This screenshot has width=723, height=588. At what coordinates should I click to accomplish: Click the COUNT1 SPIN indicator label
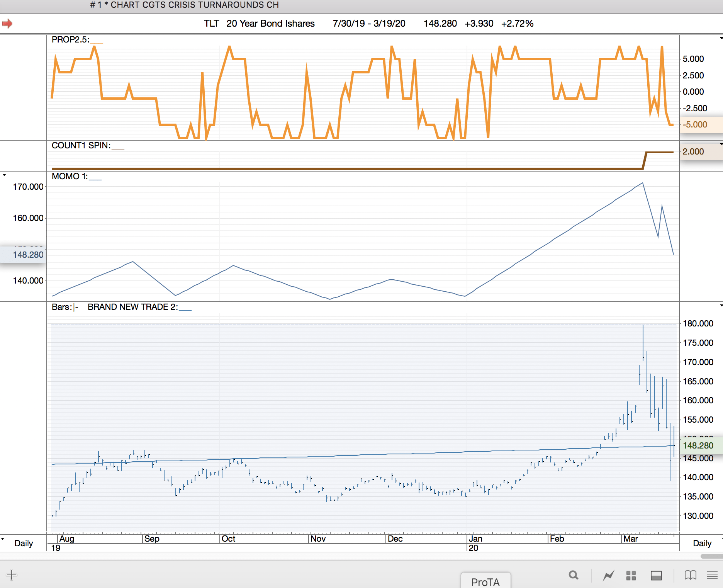[81, 145]
